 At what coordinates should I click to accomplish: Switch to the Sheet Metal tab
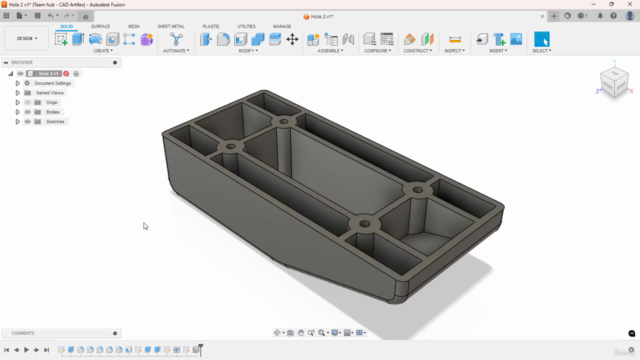point(171,26)
